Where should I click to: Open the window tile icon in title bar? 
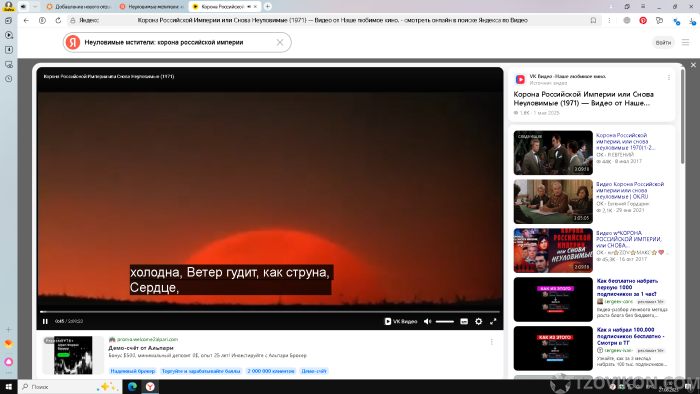627,6
